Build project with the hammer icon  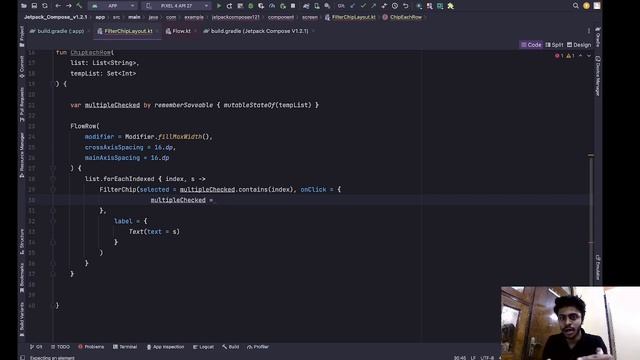(79, 6)
